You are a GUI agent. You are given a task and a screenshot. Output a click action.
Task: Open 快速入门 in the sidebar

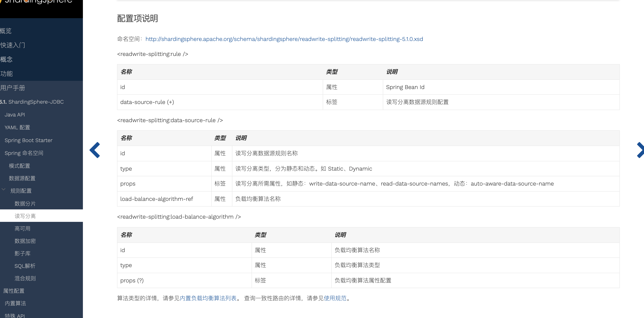click(x=12, y=45)
